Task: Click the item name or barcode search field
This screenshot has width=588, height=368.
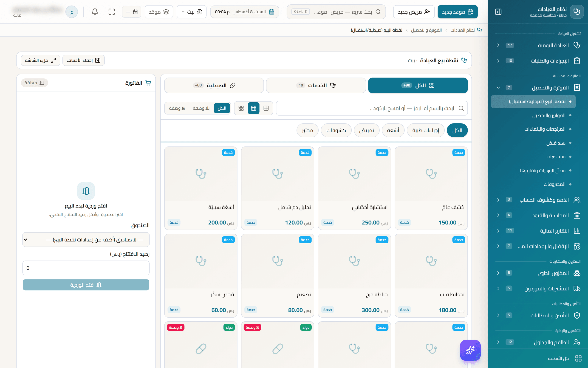Action: pyautogui.click(x=372, y=108)
